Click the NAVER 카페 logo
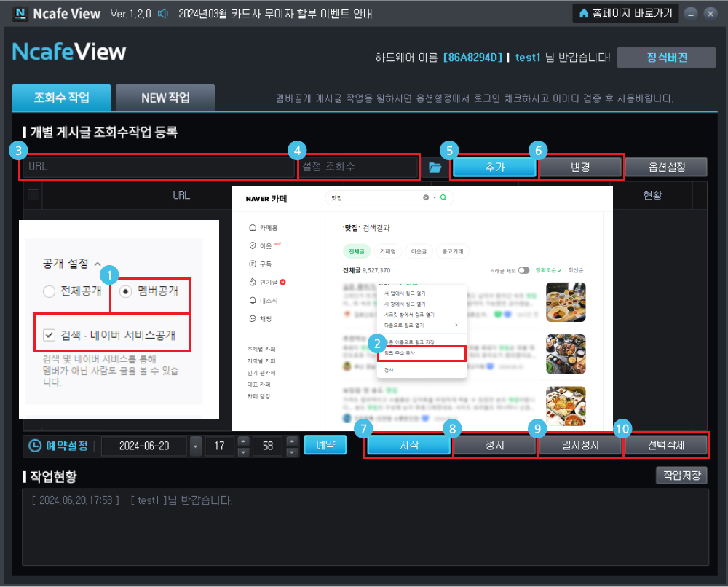728x587 pixels. click(x=266, y=199)
